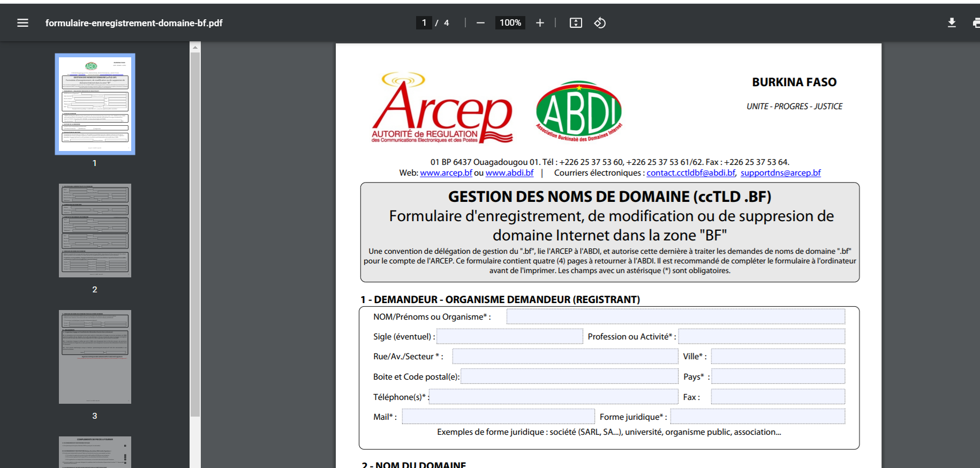Screen dimensions: 980x468
Task: Click the Sigle (éventuel) field
Action: 510,336
